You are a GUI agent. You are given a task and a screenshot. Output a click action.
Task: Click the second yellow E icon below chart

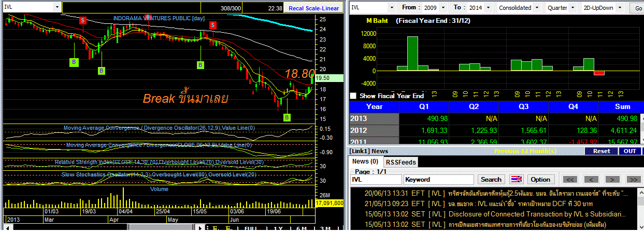tap(228, 228)
